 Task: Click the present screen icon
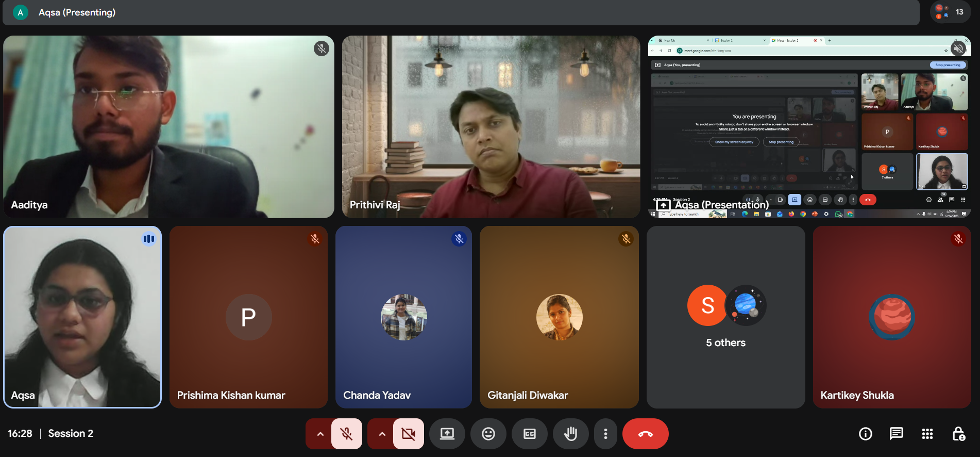[447, 434]
